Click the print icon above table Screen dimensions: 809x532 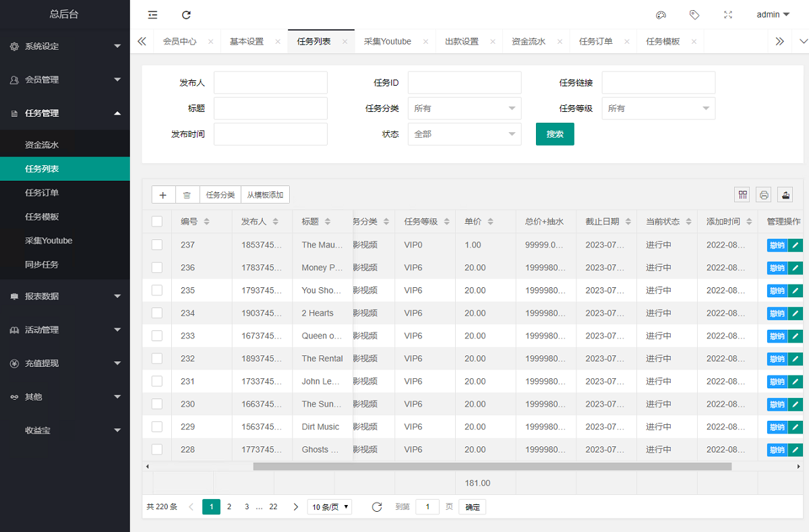(x=763, y=195)
